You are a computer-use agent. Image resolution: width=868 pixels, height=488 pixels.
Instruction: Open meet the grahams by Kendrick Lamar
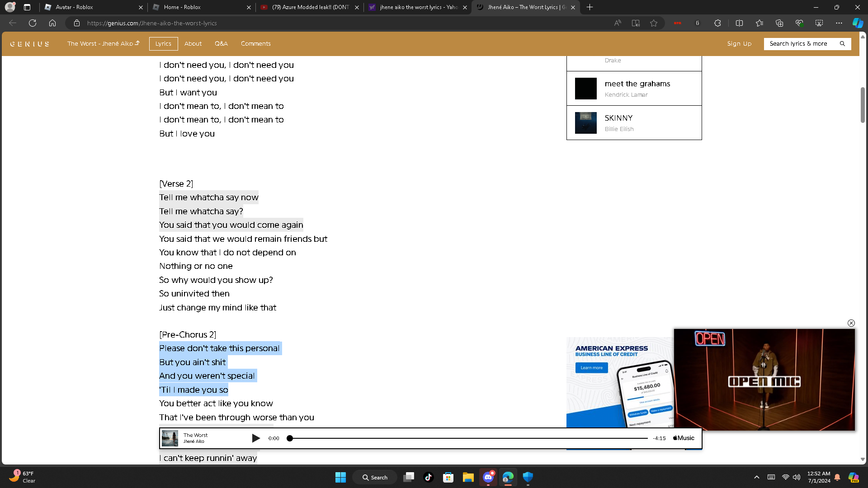tap(634, 89)
